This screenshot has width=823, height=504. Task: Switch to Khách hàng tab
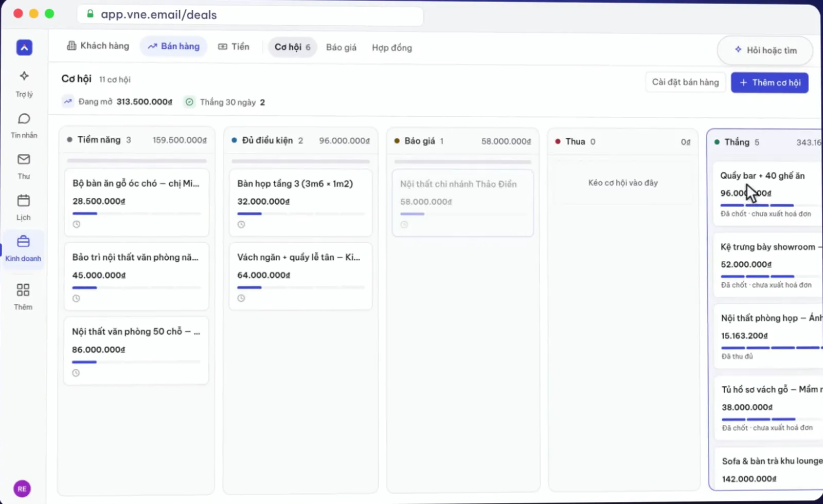[x=98, y=46]
